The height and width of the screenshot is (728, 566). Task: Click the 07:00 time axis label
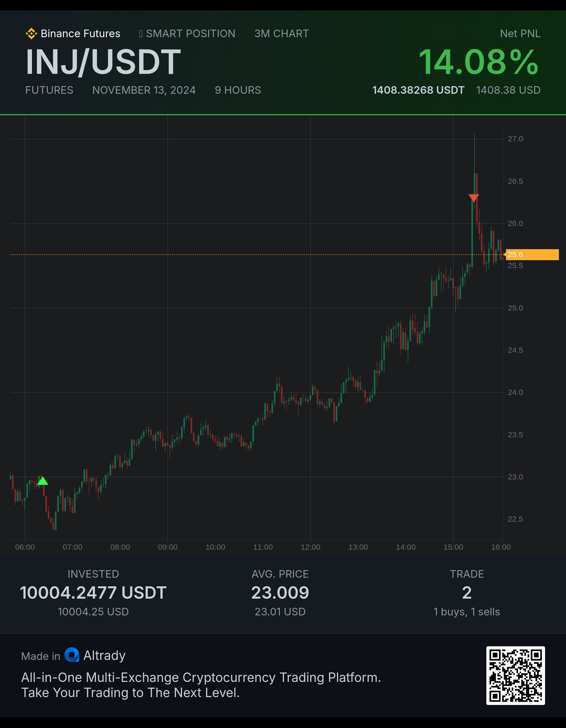pos(72,547)
